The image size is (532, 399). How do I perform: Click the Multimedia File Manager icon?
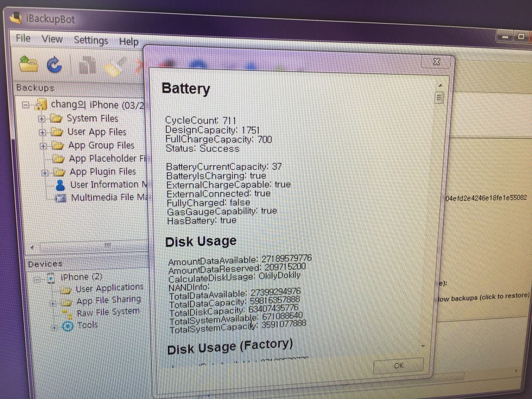61,198
